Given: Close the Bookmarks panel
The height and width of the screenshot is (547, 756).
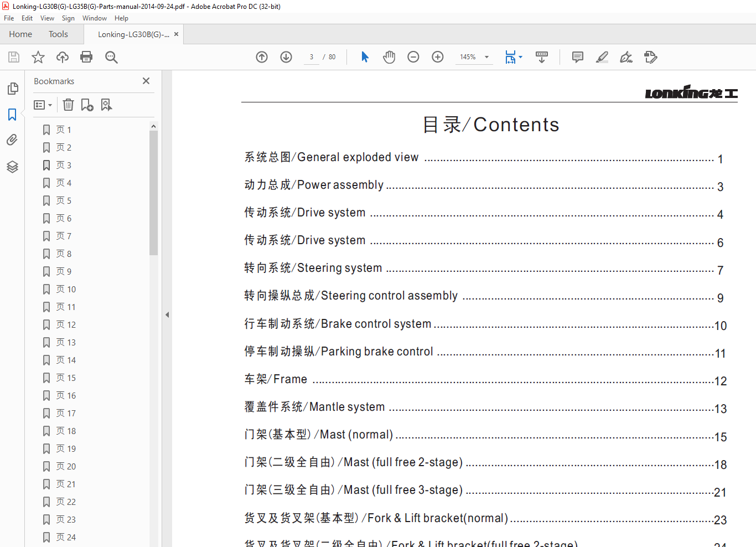Looking at the screenshot, I should (x=146, y=81).
